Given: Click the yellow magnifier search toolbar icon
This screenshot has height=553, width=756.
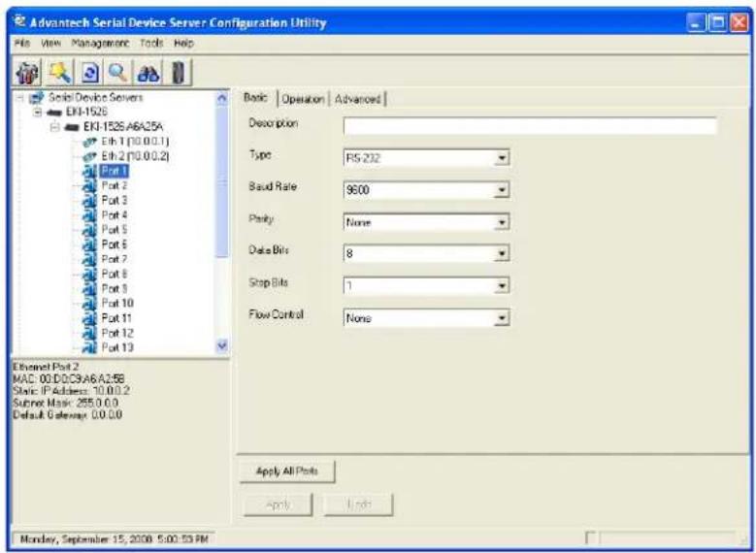Looking at the screenshot, I should point(60,73).
